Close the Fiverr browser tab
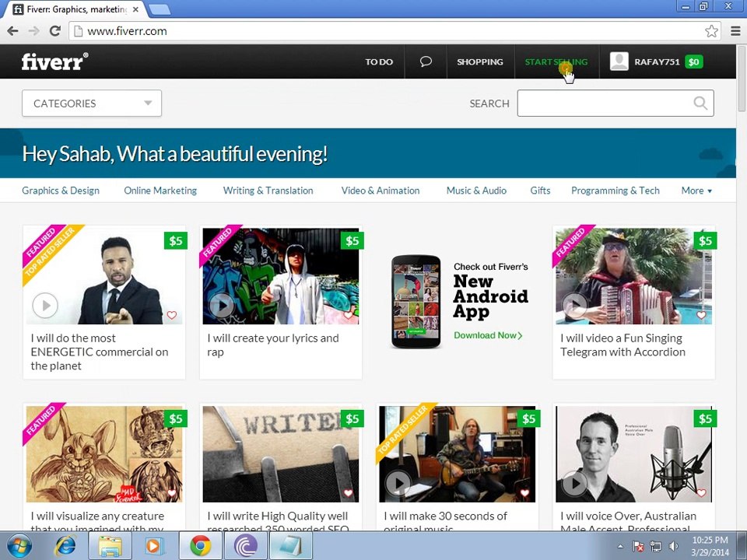Screen dimensions: 747x560 (x=135, y=9)
